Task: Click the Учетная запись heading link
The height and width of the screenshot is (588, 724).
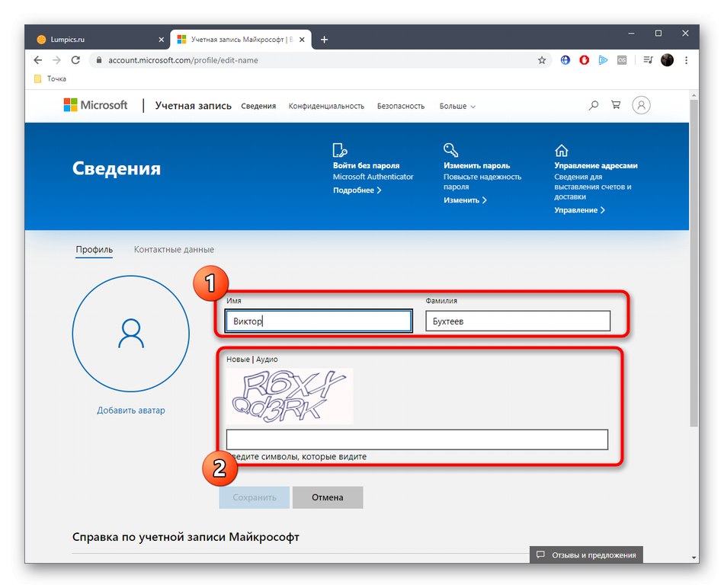Action: [193, 106]
